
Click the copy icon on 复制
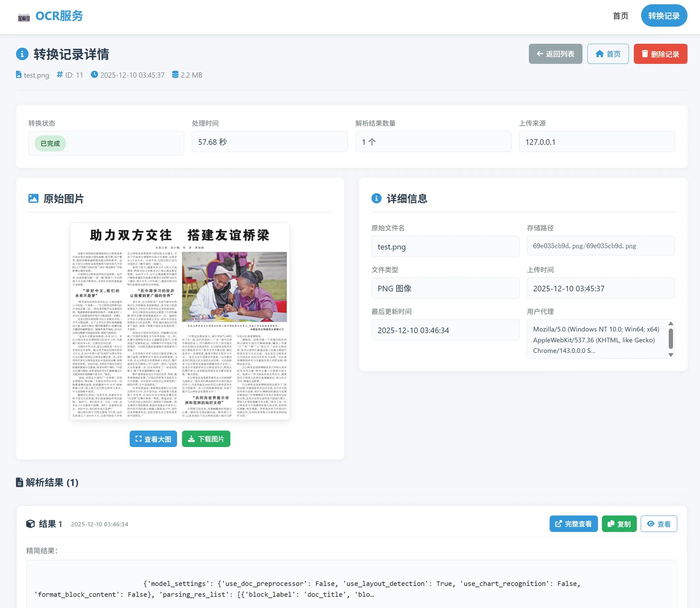(x=610, y=523)
